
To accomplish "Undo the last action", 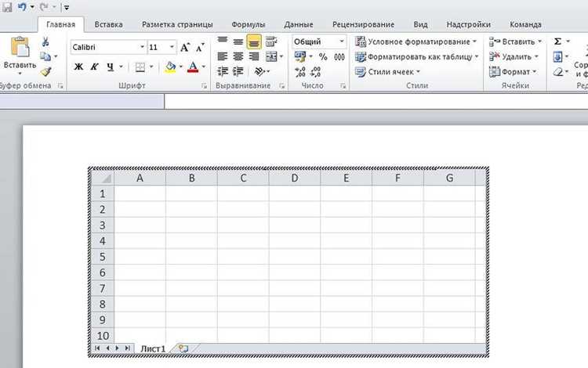I will (22, 7).
